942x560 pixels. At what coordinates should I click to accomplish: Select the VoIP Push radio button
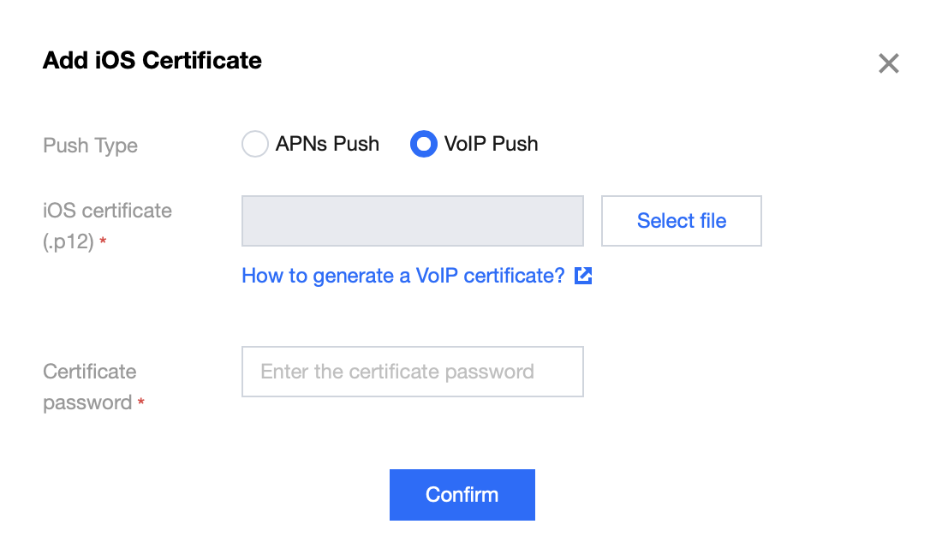424,144
